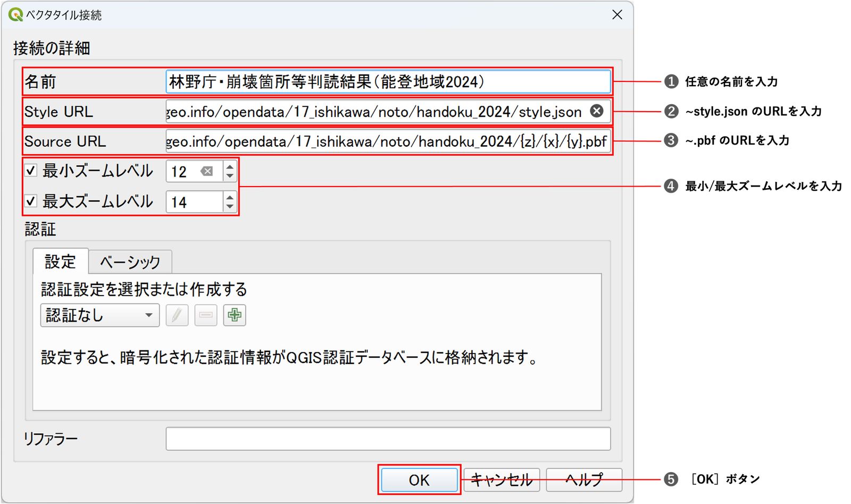This screenshot has width=851, height=504.
Task: Increase the maximum zoom level with up arrow
Action: pos(230,197)
